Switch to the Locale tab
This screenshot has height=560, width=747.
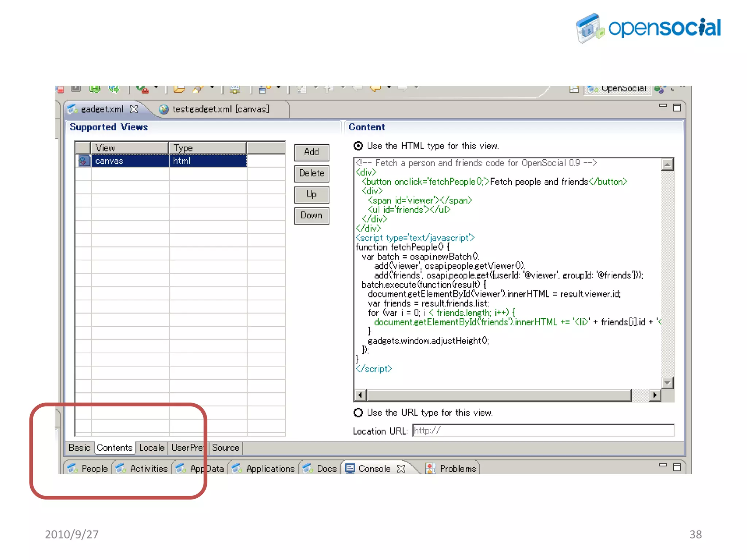coord(152,448)
